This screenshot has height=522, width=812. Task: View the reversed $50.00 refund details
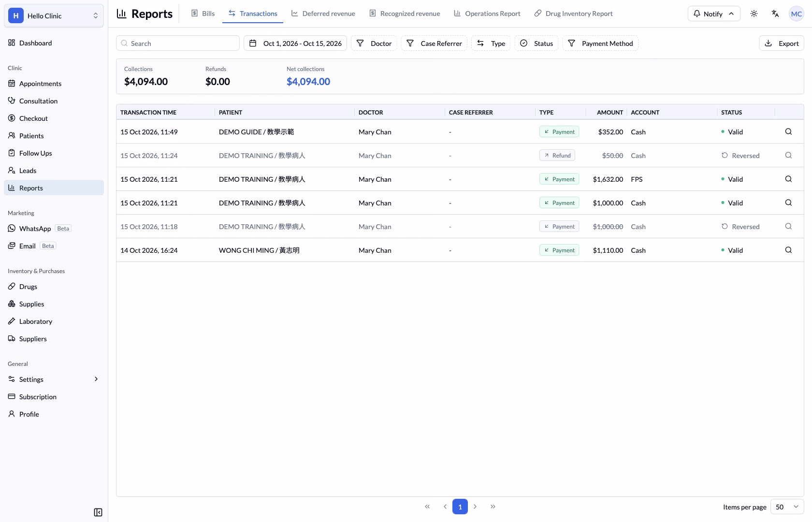(788, 155)
